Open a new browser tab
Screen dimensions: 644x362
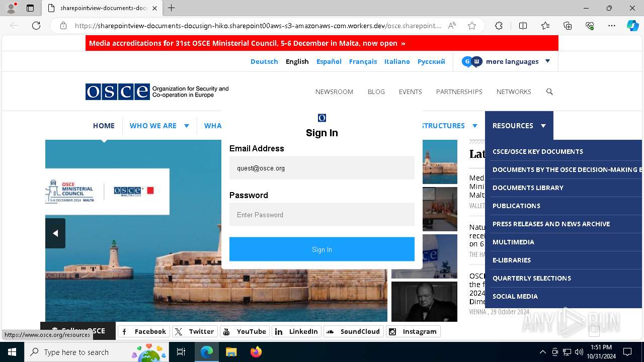pyautogui.click(x=172, y=8)
